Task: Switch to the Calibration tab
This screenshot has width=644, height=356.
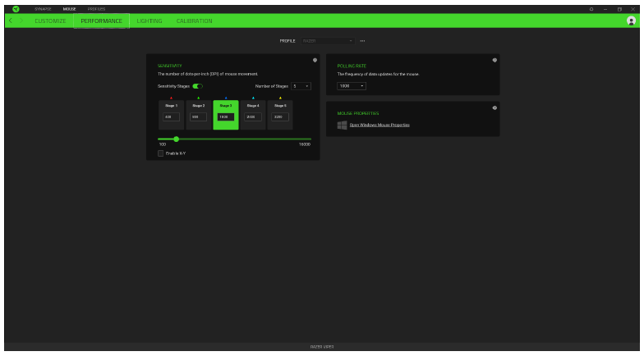Action: [194, 21]
